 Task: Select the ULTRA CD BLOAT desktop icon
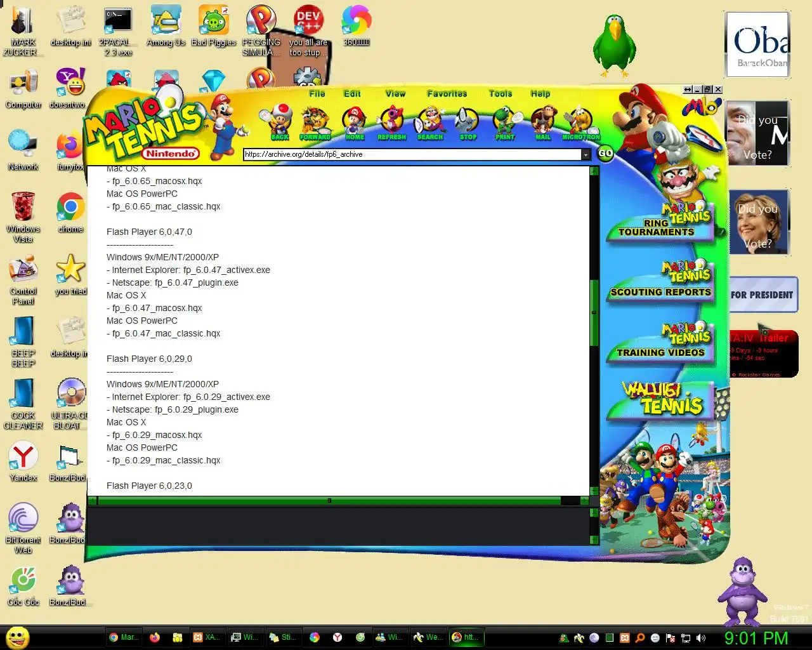70,404
